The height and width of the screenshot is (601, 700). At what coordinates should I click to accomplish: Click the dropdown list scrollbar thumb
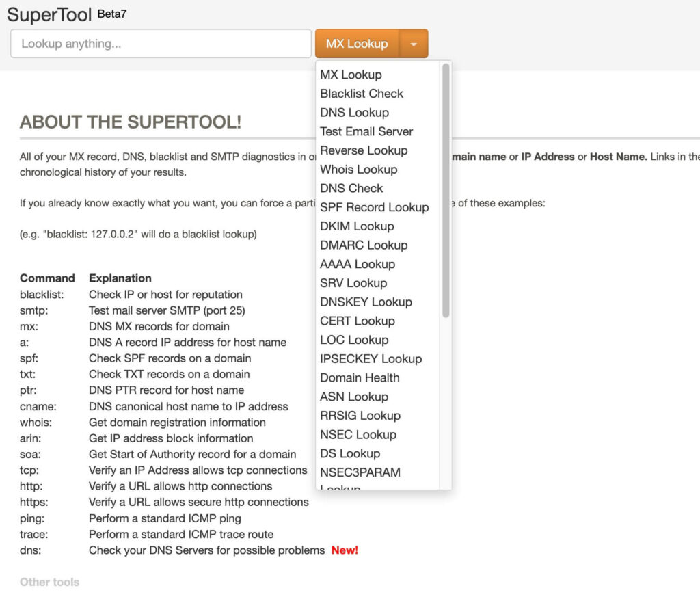pyautogui.click(x=446, y=190)
